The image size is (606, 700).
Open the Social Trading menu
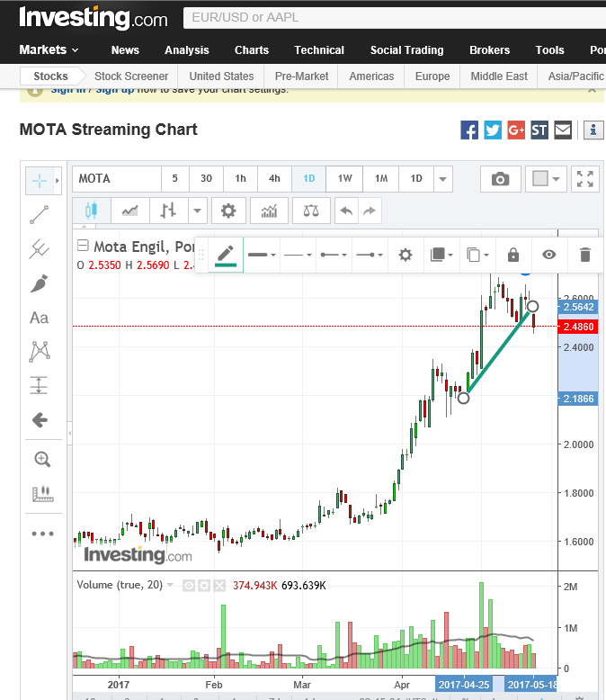[407, 50]
